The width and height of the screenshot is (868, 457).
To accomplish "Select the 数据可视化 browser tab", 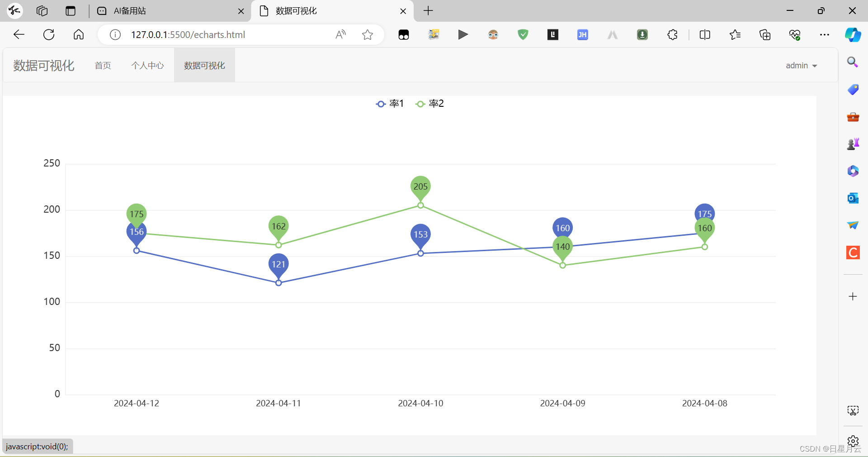I will pos(332,11).
